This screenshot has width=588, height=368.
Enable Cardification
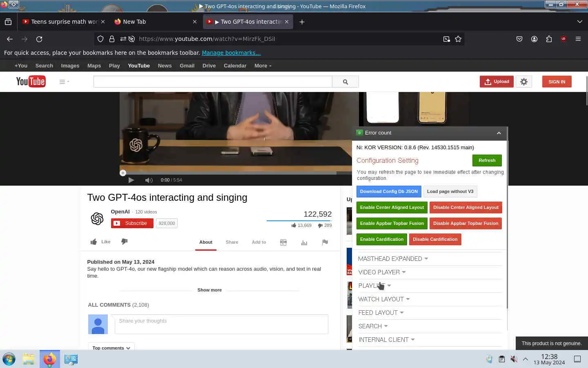(382, 239)
